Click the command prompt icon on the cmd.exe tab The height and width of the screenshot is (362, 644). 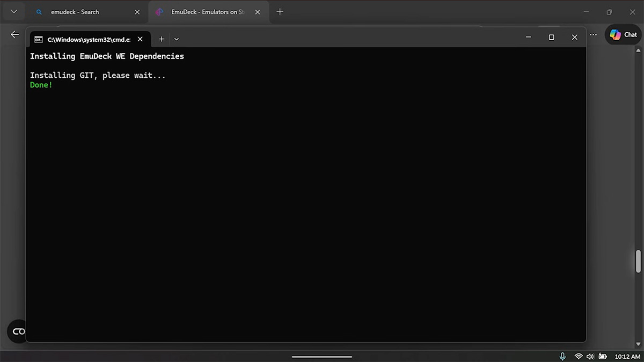38,39
